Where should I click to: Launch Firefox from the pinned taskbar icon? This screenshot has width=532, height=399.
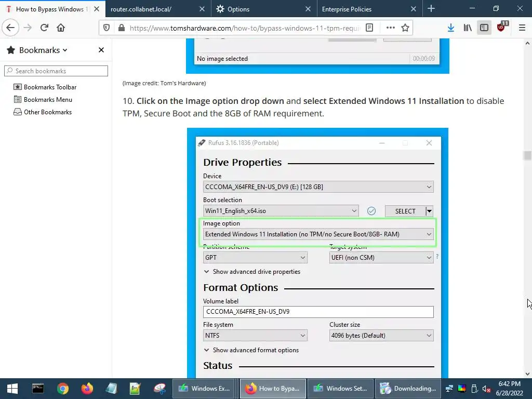point(87,389)
